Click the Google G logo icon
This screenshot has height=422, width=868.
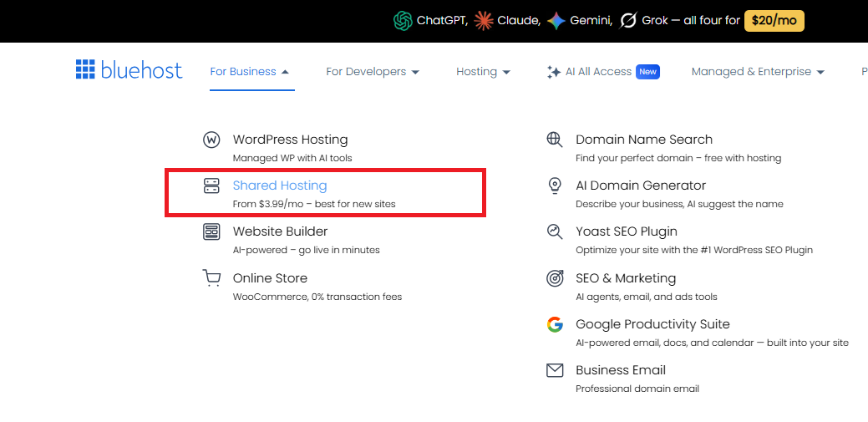point(555,324)
